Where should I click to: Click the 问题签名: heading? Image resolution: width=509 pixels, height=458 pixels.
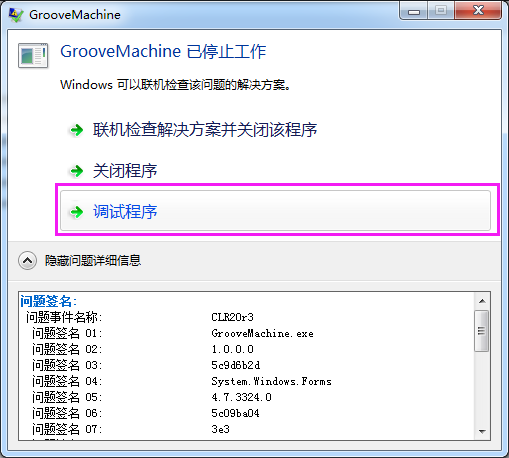point(49,301)
